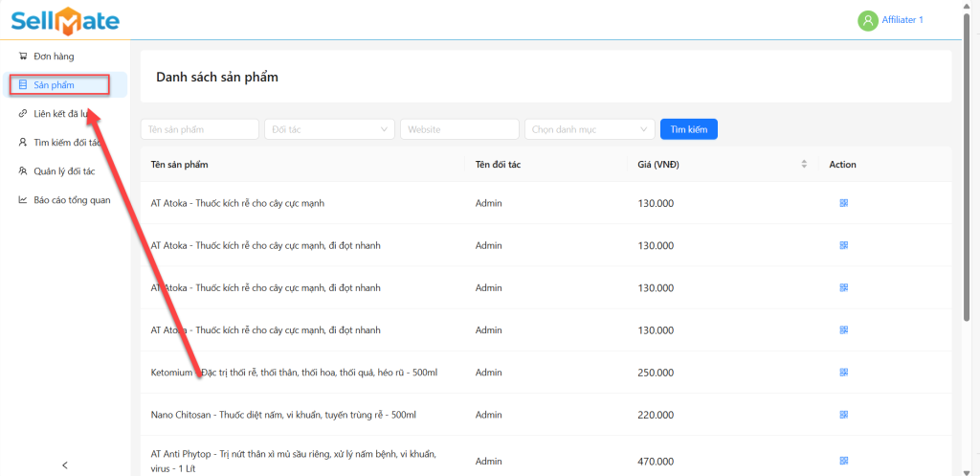Click the Liên kết link icon in sidebar

23,114
